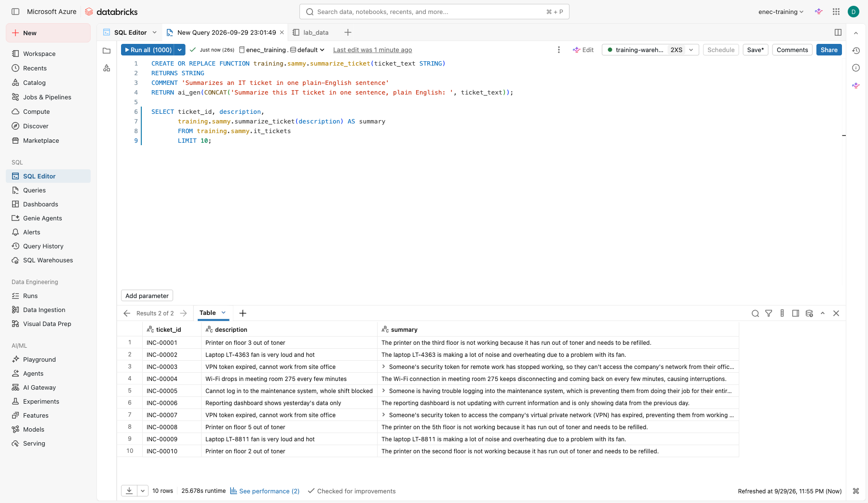Open the query info icon in right rail
This screenshot has height=503, width=868.
(856, 68)
